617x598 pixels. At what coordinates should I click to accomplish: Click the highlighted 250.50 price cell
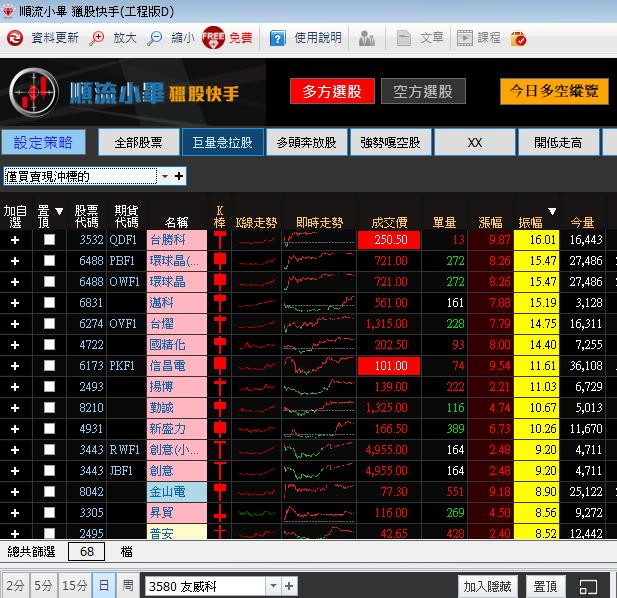[389, 240]
